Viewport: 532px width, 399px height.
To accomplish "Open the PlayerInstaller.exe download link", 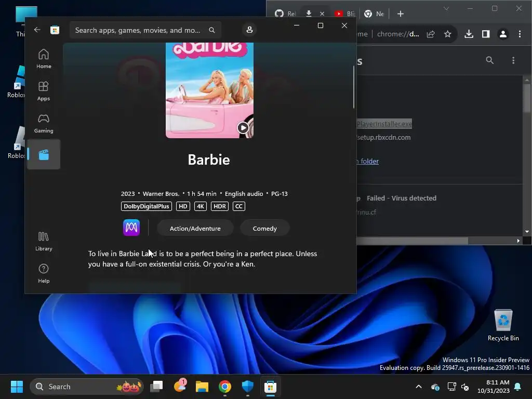I will 384,124.
